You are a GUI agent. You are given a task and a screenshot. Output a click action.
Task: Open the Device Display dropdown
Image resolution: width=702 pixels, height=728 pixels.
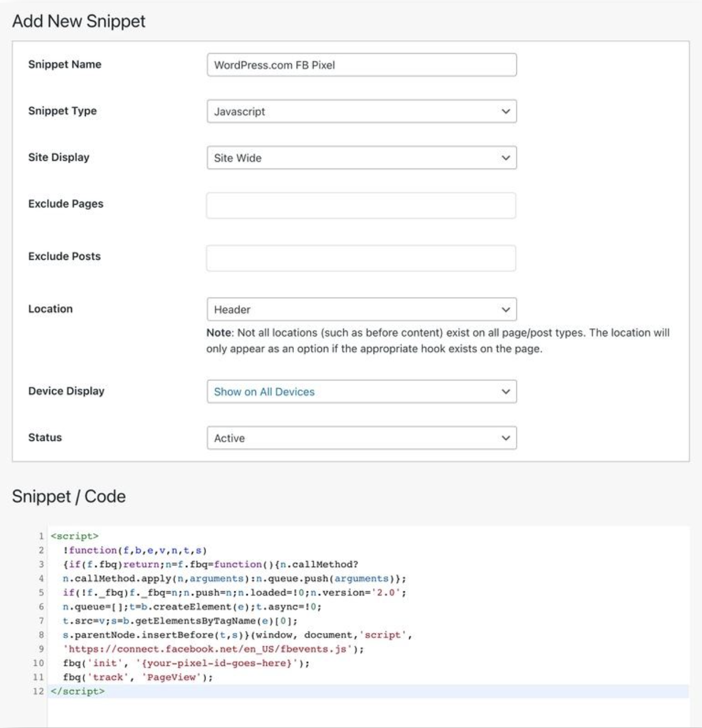(x=361, y=391)
